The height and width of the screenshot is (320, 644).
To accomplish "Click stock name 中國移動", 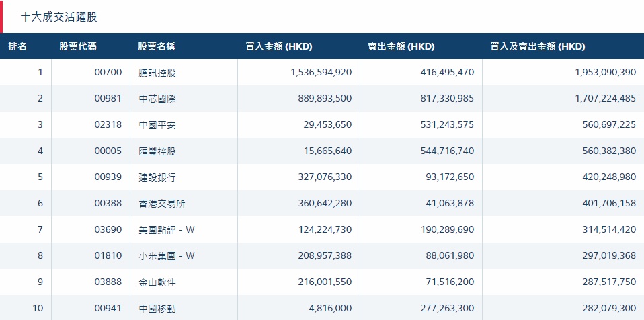I will point(157,308).
